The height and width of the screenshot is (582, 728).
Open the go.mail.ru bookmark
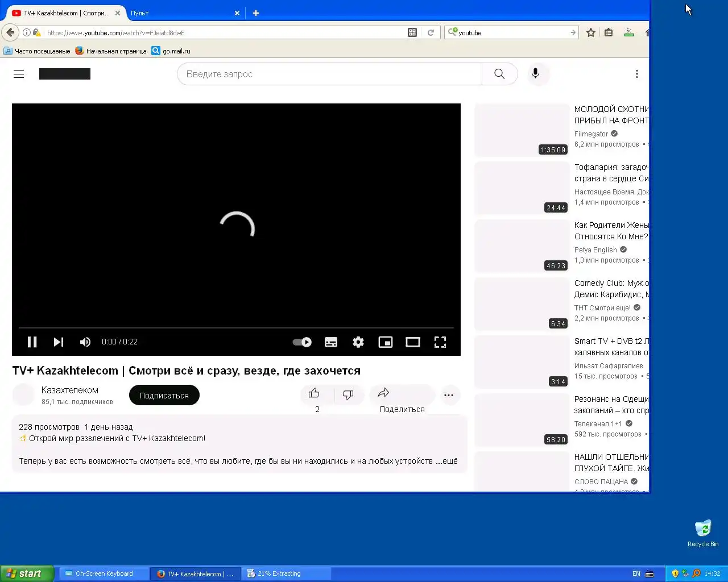[x=171, y=51]
